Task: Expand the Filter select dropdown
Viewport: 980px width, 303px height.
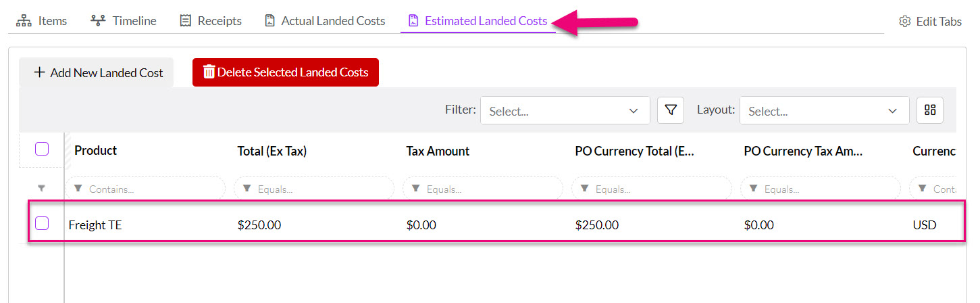Action: 565,111
